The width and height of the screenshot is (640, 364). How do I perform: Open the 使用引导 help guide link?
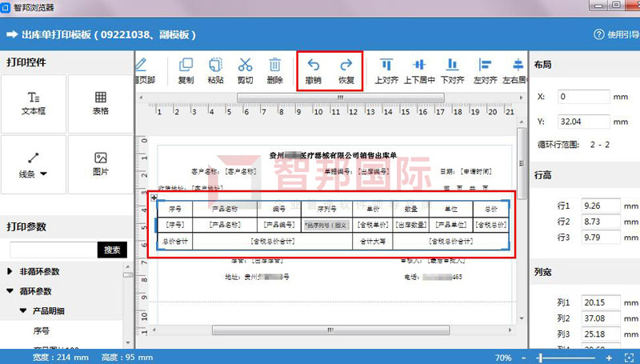(614, 35)
